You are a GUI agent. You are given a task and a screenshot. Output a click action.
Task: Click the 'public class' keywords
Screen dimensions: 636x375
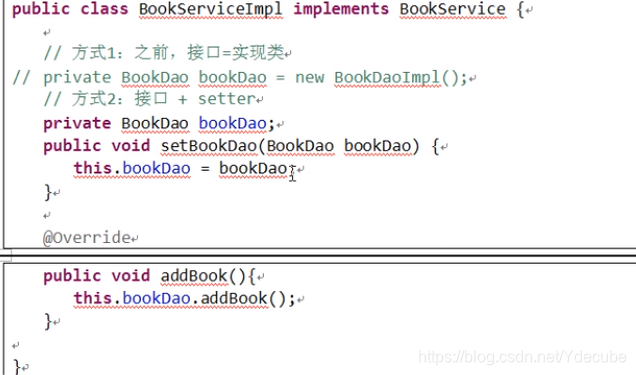[x=70, y=9]
